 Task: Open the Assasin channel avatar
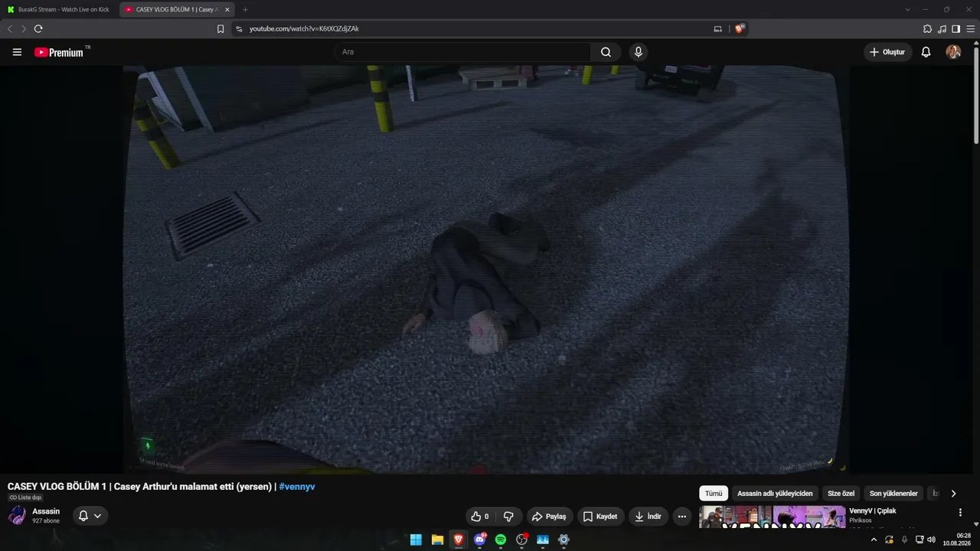[x=17, y=516]
